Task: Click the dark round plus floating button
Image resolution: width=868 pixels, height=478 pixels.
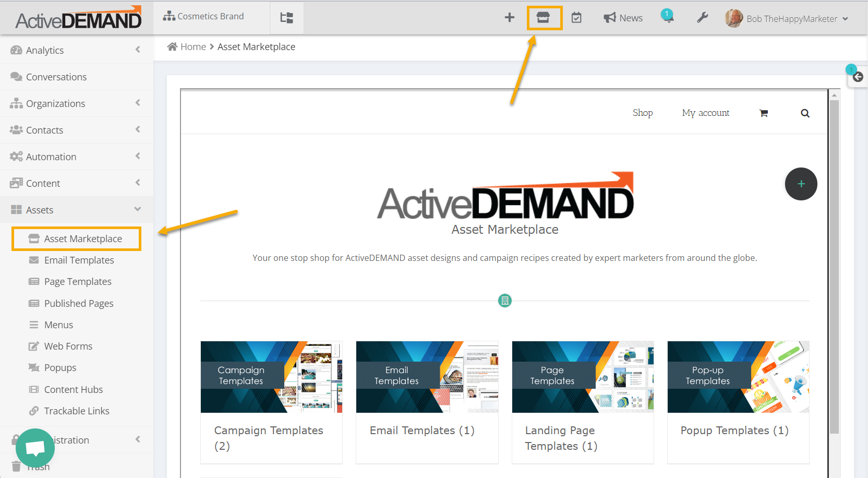Action: (801, 184)
